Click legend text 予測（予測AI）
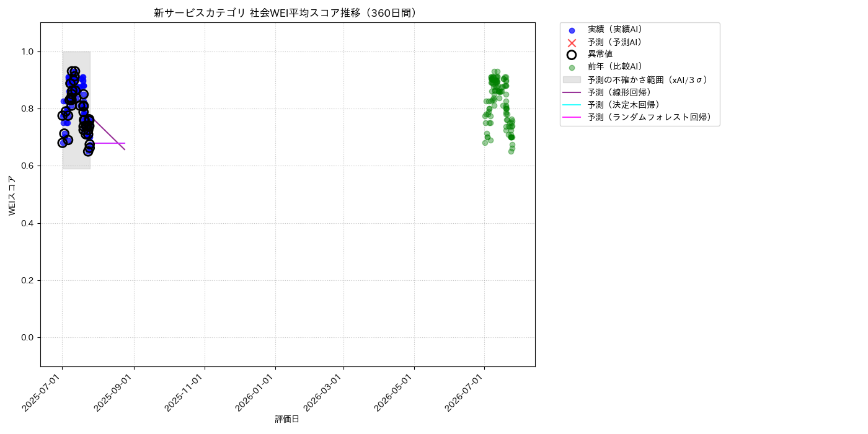868x434 pixels. [617, 42]
